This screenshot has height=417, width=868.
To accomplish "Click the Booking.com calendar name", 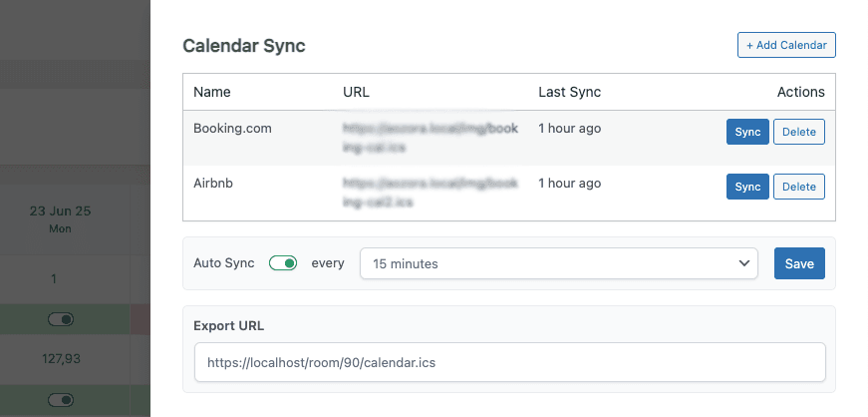I will click(x=232, y=129).
